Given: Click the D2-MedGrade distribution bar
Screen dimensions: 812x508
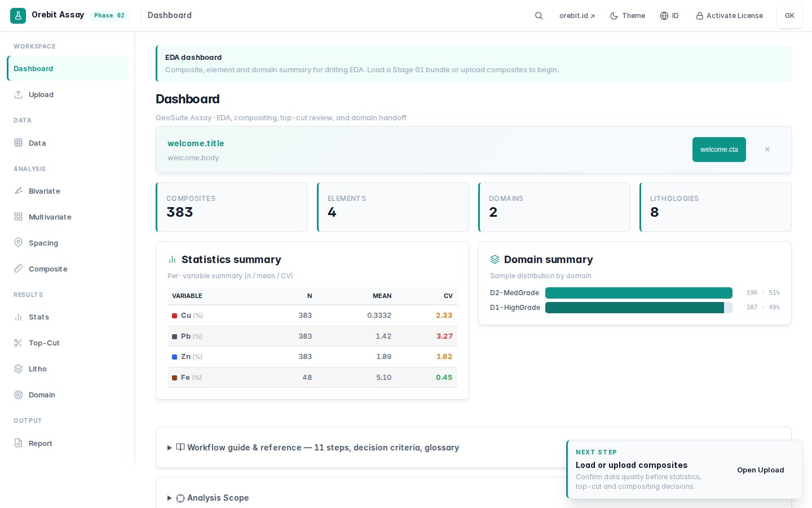Looking at the screenshot, I should click(x=639, y=292).
